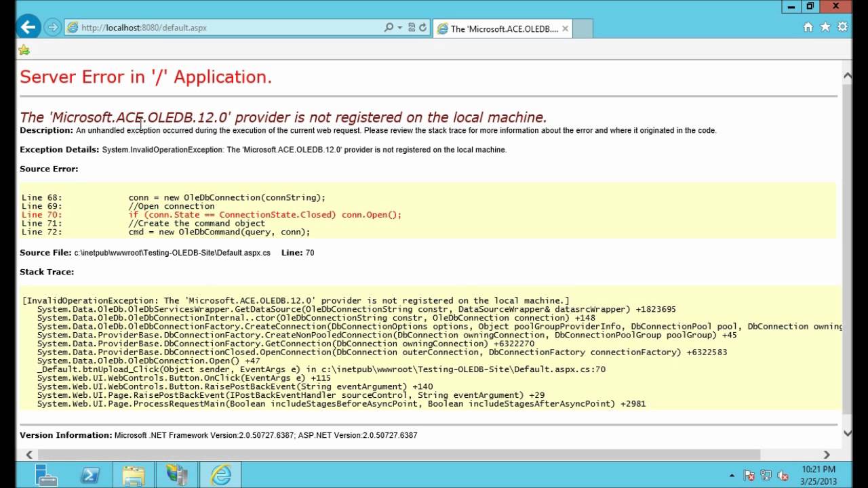Click the 'ProcessRequestMain' +2981 stack line

tap(342, 404)
